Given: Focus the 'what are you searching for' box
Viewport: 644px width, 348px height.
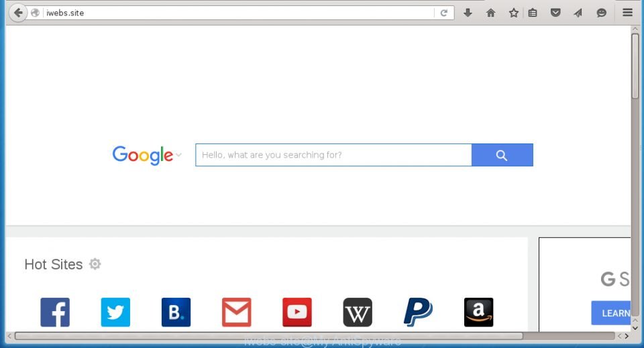Looking at the screenshot, I should [333, 155].
